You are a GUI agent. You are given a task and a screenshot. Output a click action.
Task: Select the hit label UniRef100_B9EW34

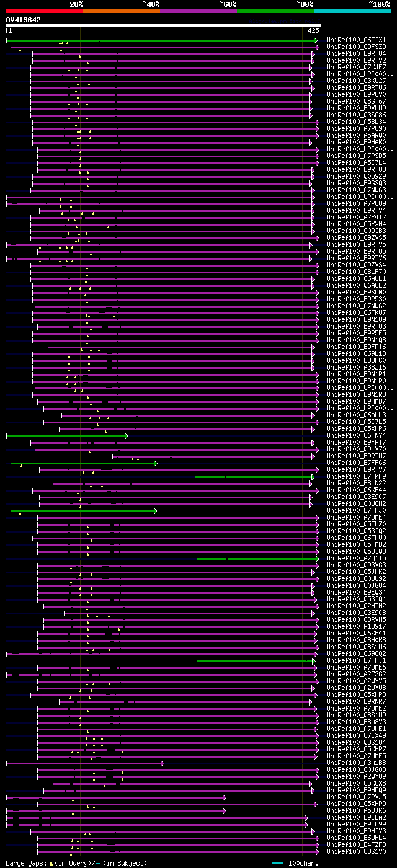(x=355, y=592)
